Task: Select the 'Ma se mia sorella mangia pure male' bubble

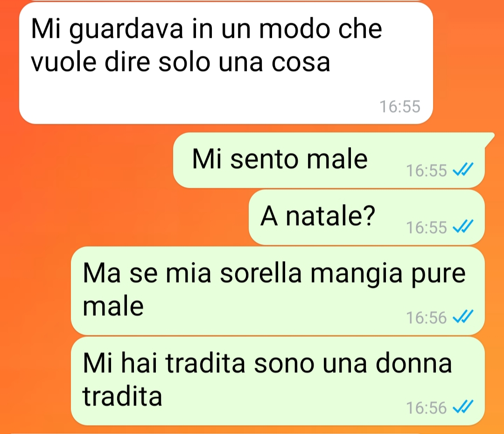Action: click(278, 291)
